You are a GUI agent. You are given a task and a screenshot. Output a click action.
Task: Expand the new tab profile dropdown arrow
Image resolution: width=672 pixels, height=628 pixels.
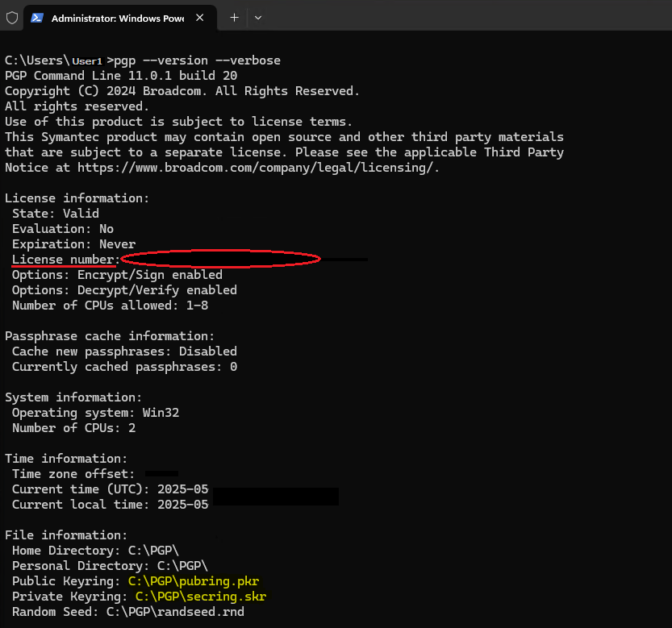pos(258,18)
